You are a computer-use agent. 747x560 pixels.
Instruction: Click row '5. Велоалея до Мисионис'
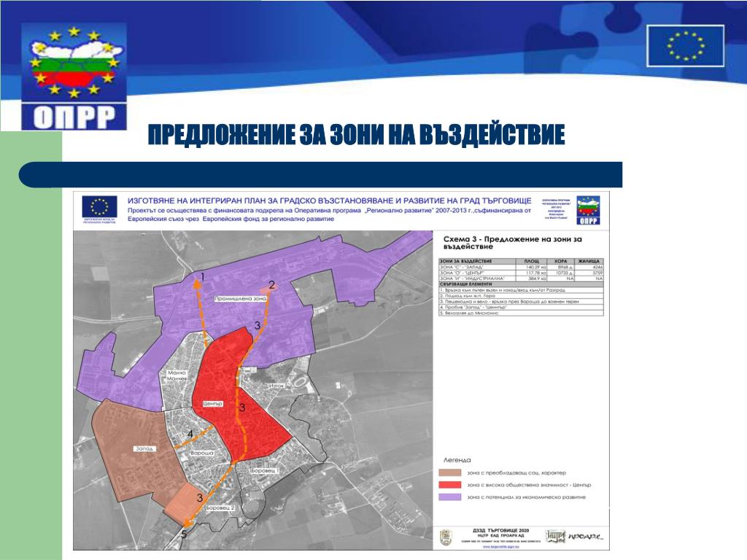[x=521, y=313]
